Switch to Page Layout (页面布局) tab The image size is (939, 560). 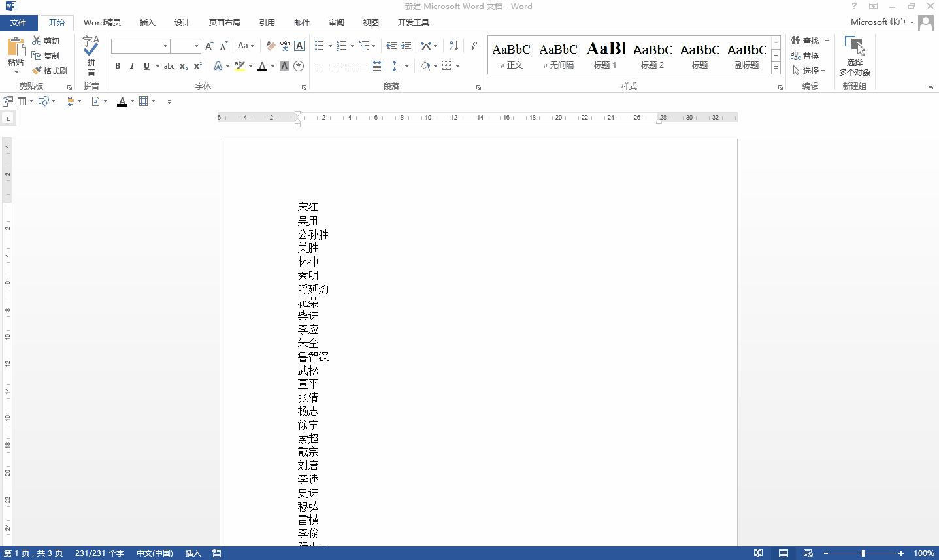(225, 22)
